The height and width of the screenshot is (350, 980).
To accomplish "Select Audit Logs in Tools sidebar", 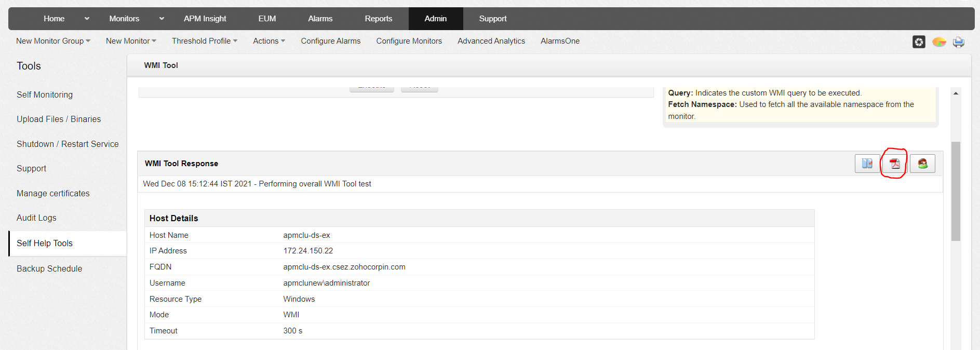I will coord(36,218).
